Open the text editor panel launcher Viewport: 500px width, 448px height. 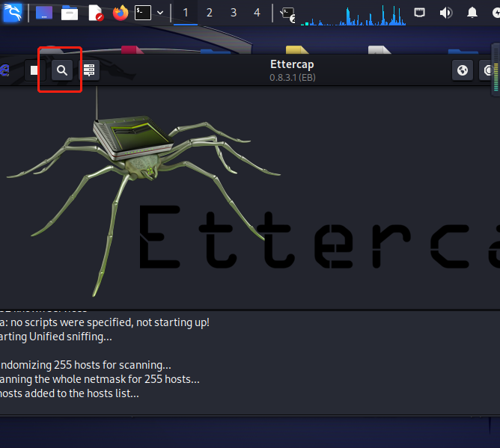[95, 13]
